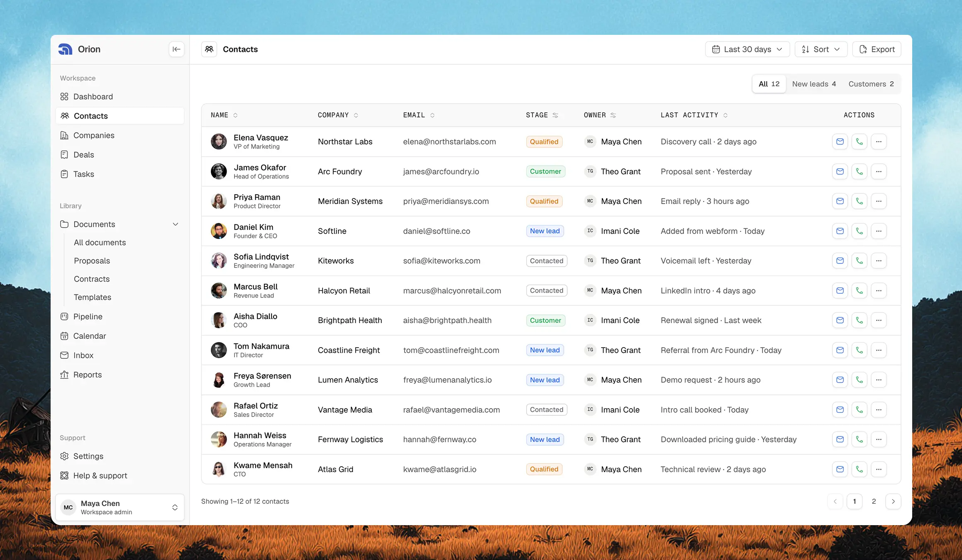Open Companies in the sidebar
962x560 pixels.
coord(120,135)
